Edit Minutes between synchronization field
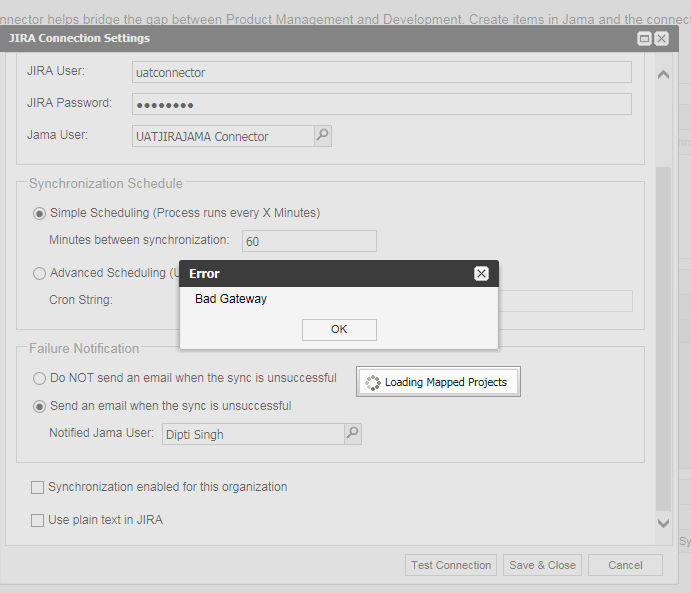 tap(309, 241)
